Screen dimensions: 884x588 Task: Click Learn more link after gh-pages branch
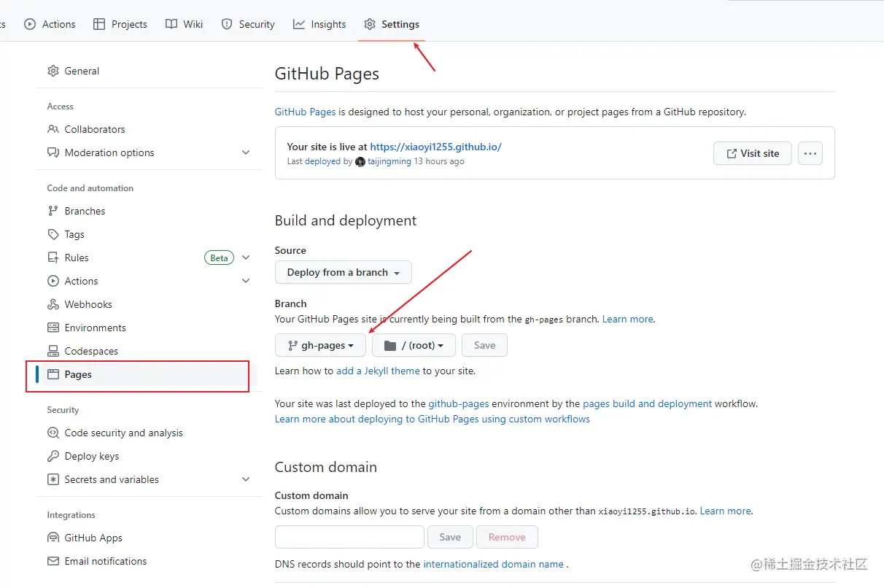(628, 319)
